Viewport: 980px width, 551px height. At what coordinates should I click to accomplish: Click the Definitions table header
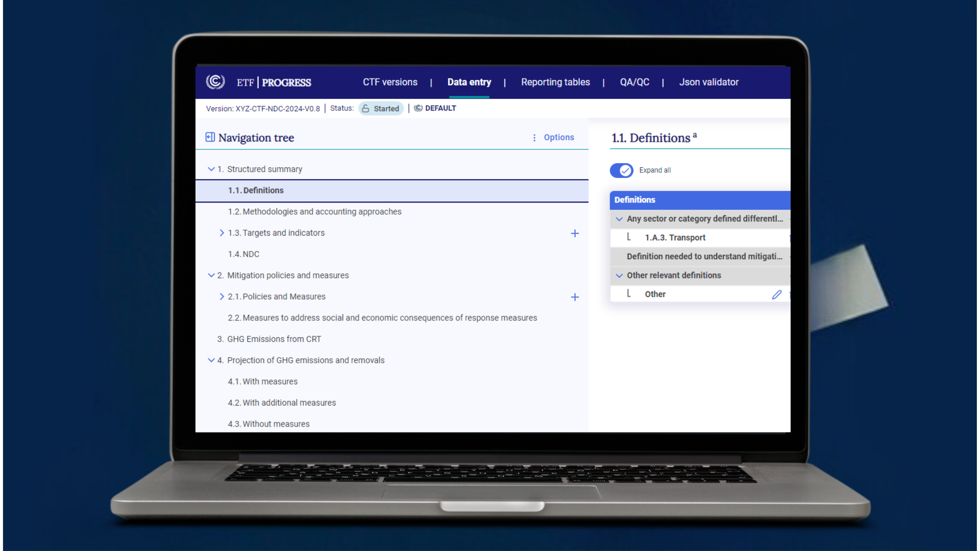(700, 200)
